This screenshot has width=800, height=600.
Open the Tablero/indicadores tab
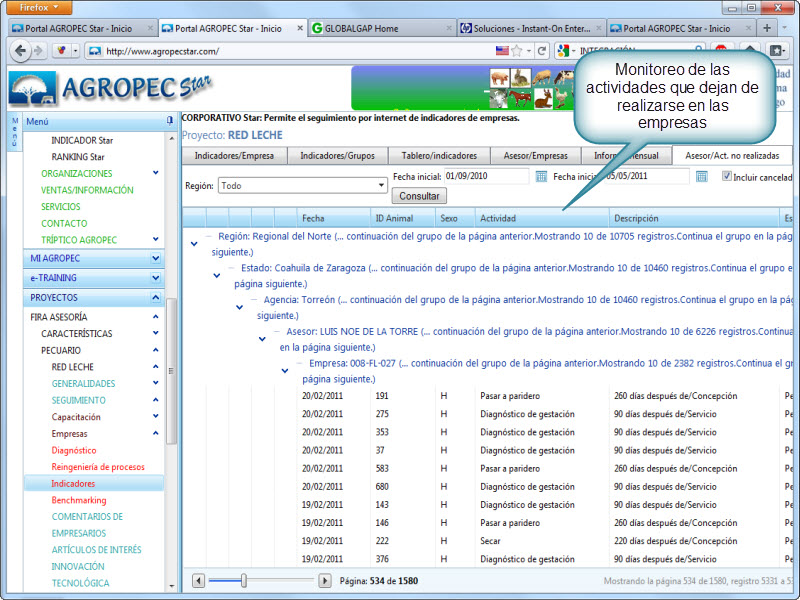(439, 156)
